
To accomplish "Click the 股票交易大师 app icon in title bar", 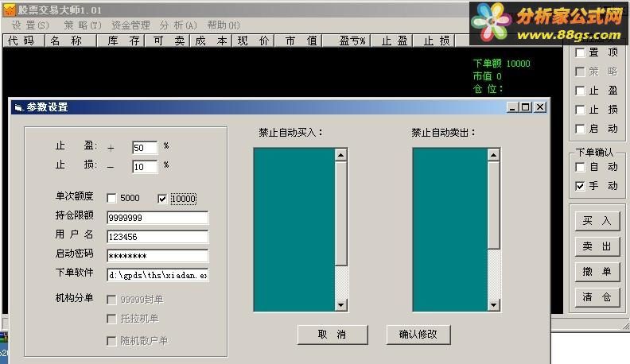I will tap(9, 10).
